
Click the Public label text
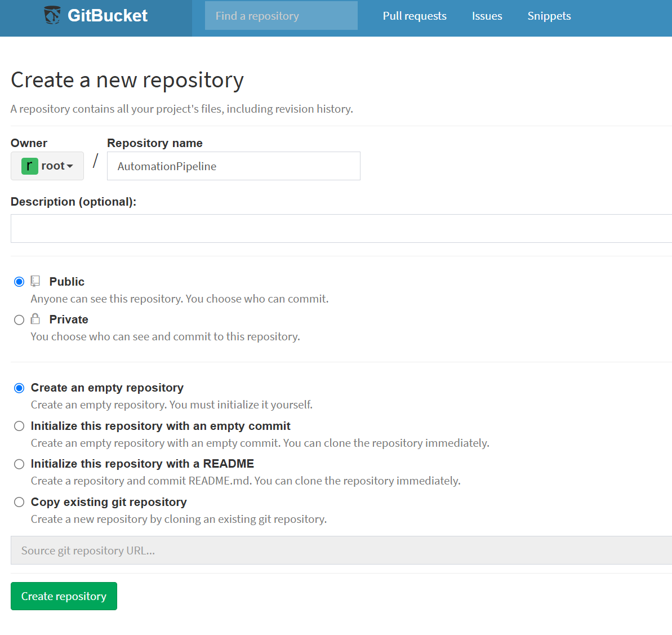pos(67,282)
